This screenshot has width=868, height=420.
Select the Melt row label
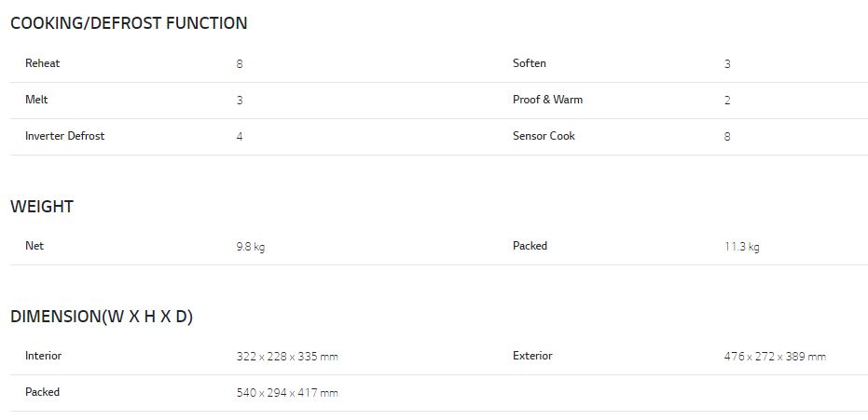[x=36, y=100]
